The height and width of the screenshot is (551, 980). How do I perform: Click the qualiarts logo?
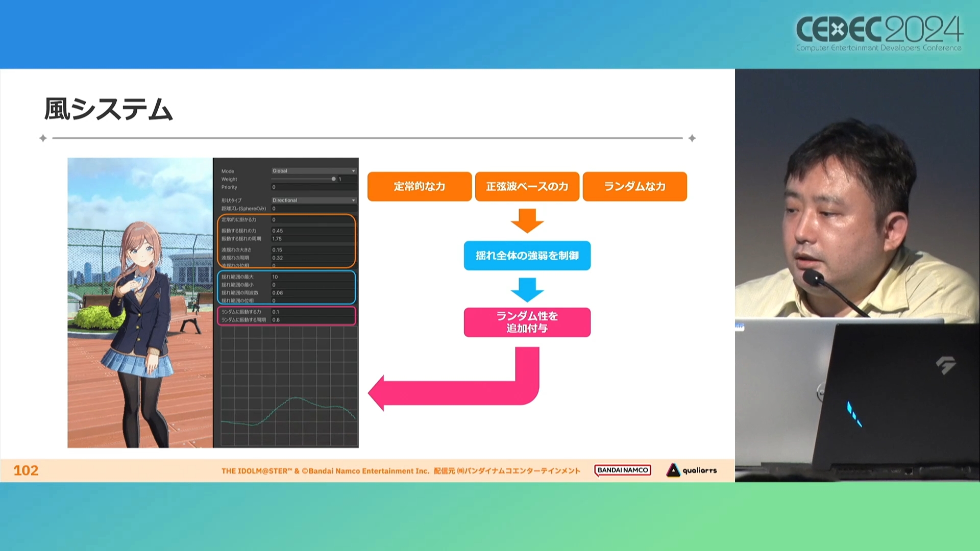[x=692, y=470]
